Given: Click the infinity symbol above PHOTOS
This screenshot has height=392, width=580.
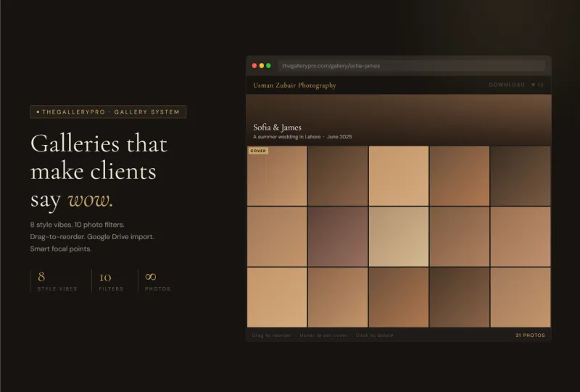Looking at the screenshot, I should [151, 277].
